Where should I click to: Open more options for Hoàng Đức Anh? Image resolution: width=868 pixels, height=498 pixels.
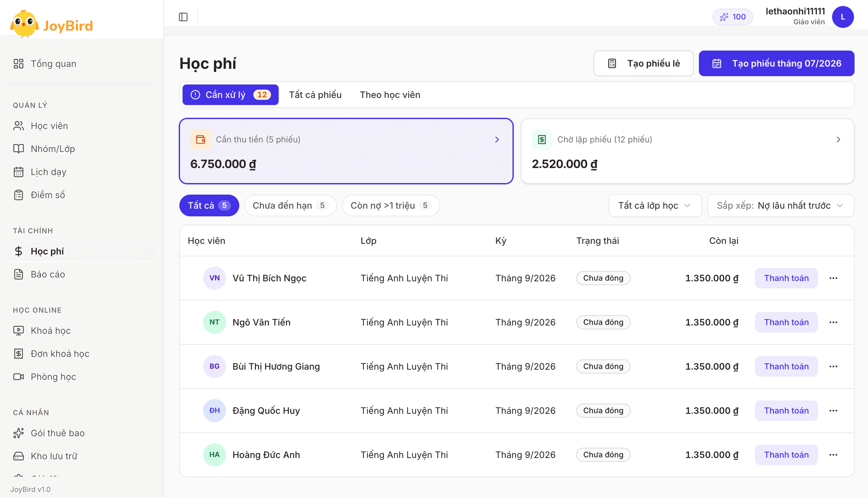pos(833,454)
